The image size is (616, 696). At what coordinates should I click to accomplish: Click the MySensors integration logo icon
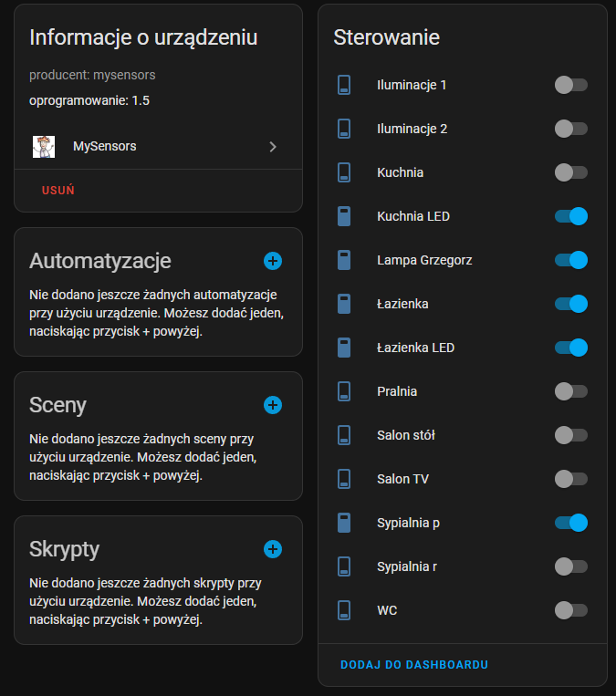click(44, 146)
